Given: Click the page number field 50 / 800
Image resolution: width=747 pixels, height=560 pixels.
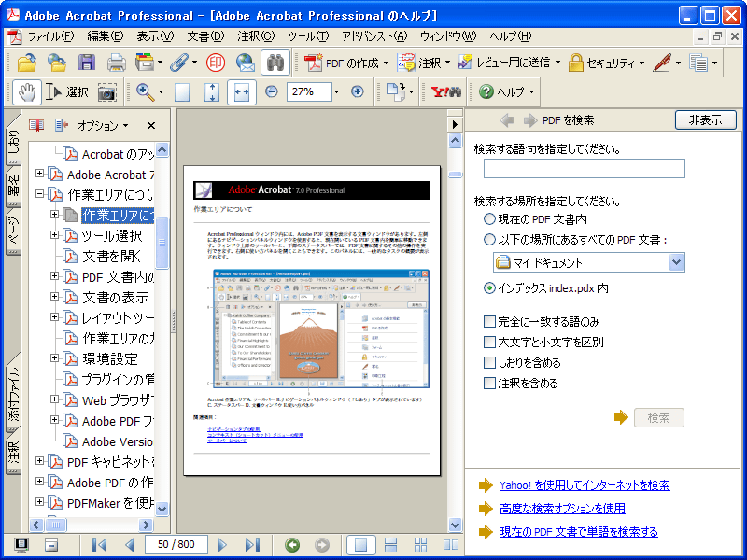Looking at the screenshot, I should coord(176,544).
